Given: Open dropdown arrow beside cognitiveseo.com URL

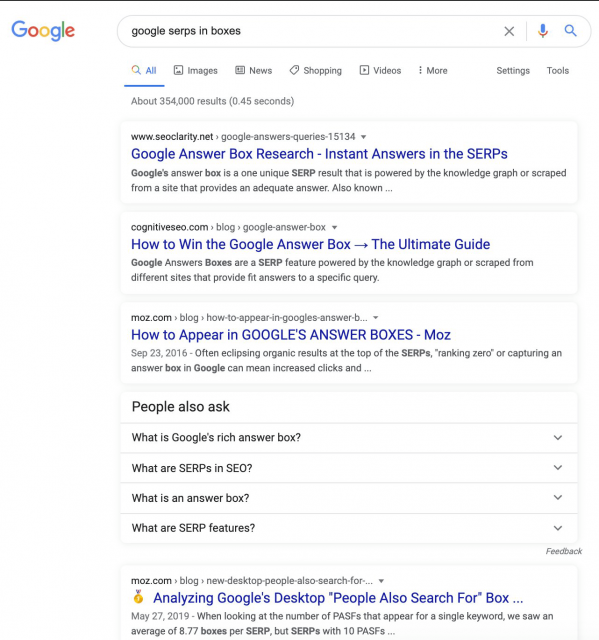Looking at the screenshot, I should coord(334,227).
